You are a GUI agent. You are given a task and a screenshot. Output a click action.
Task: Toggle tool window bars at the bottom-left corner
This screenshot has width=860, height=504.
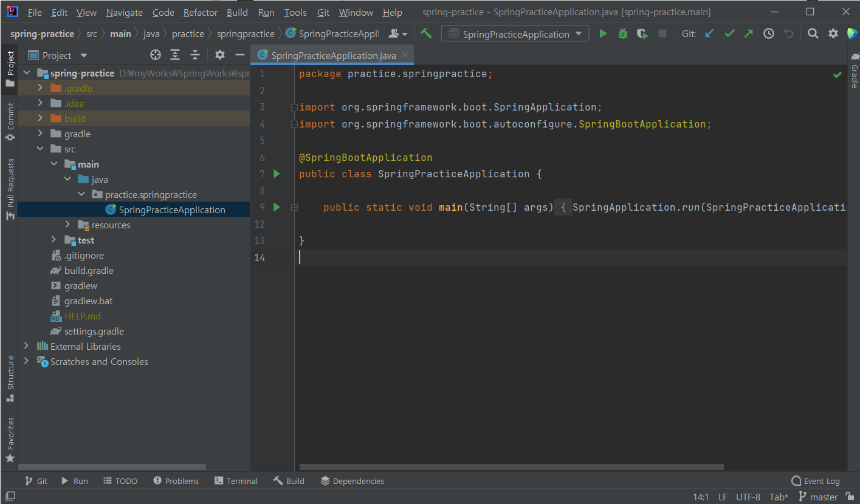click(x=10, y=497)
